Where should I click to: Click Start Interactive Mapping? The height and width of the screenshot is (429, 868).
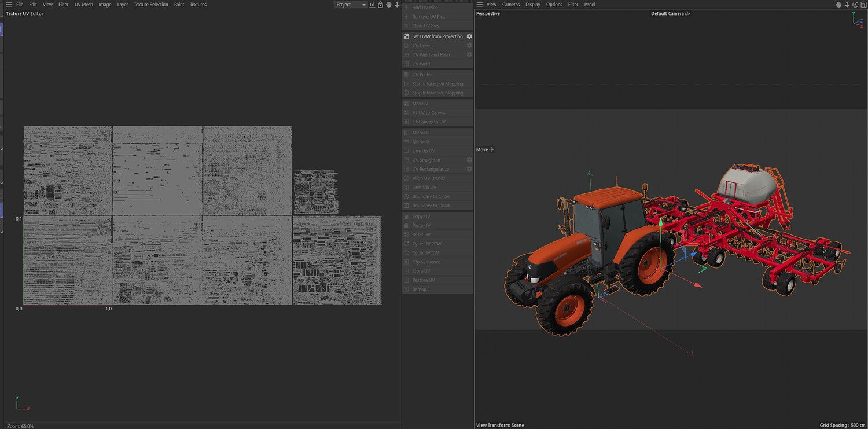point(437,84)
